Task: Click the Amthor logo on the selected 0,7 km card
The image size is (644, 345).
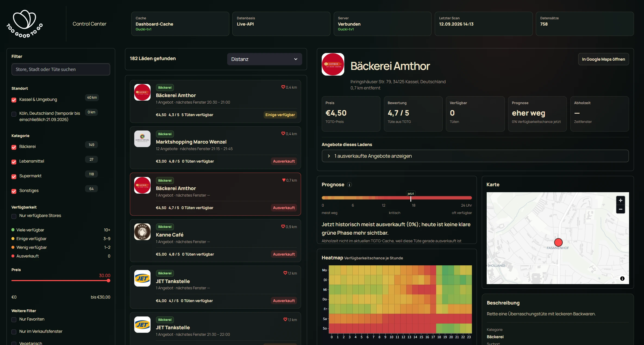Action: (142, 185)
